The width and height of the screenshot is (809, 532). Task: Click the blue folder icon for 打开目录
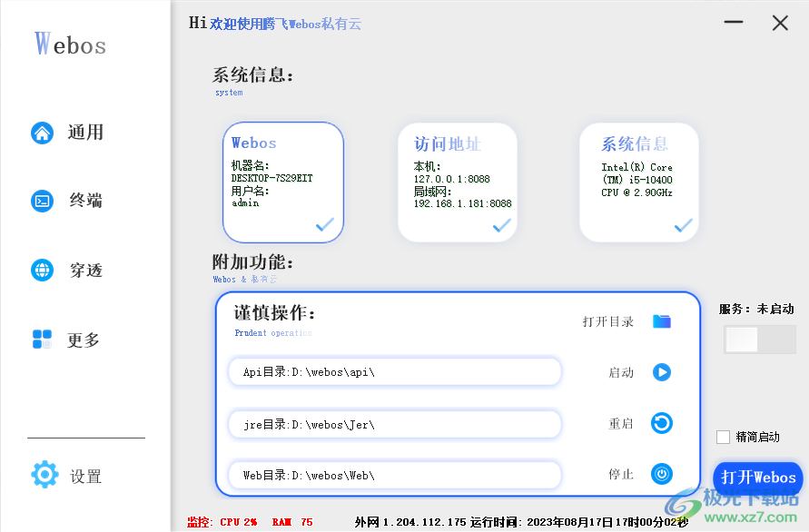point(661,321)
